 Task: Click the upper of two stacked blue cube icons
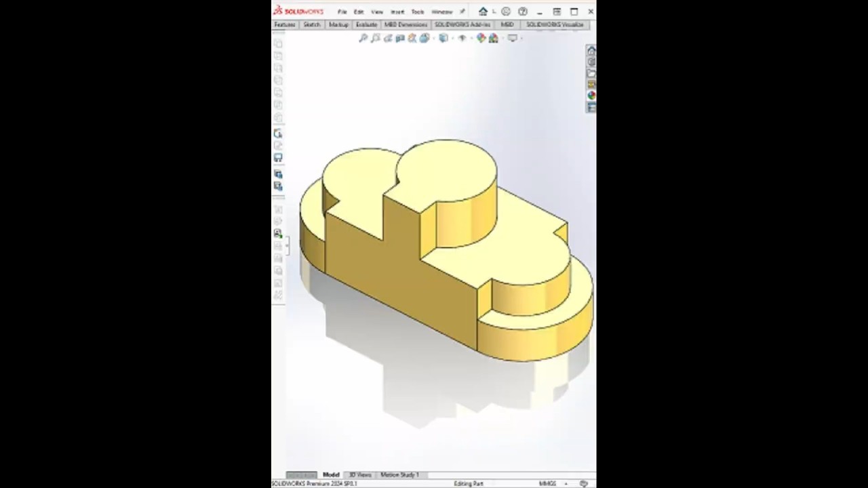tap(278, 174)
